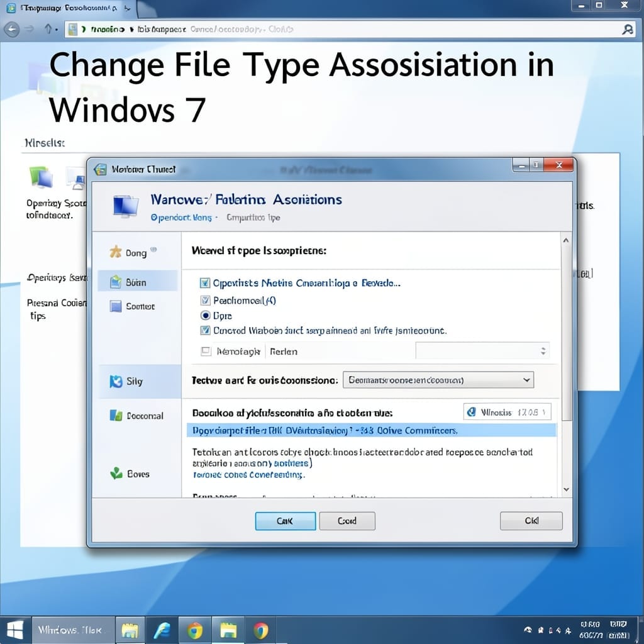Select the Sooner sidebar item
The height and width of the screenshot is (644, 644).
132,306
